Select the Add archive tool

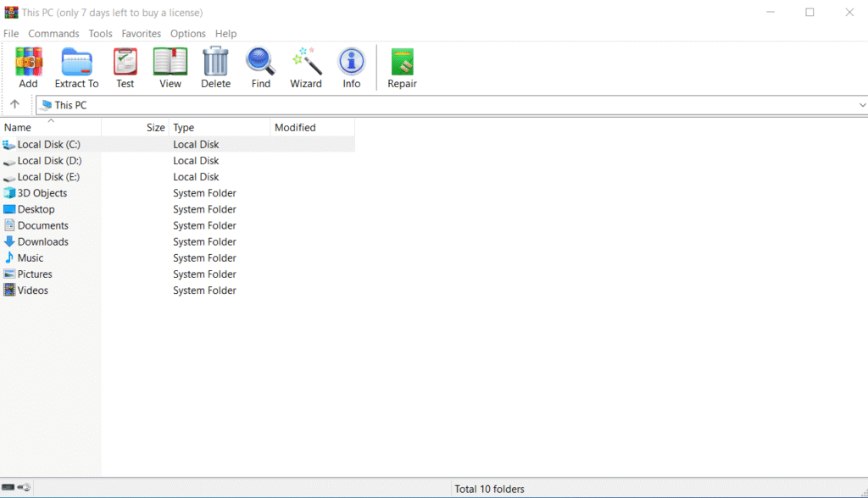28,68
